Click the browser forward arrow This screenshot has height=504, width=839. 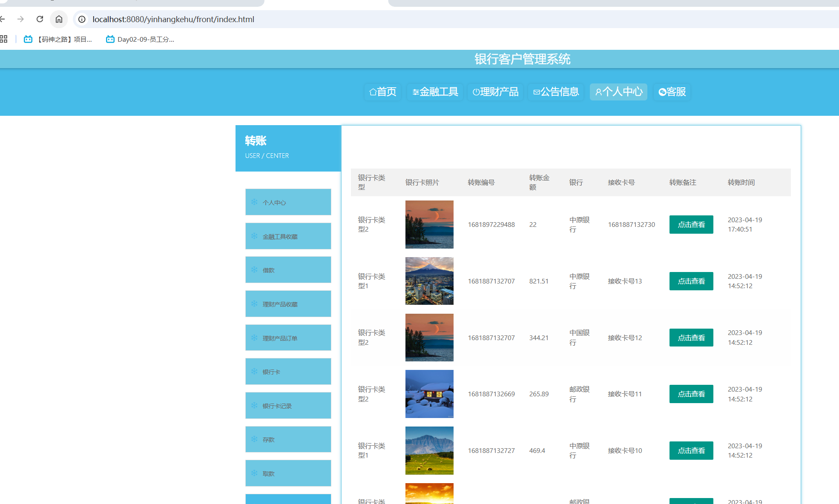point(20,19)
